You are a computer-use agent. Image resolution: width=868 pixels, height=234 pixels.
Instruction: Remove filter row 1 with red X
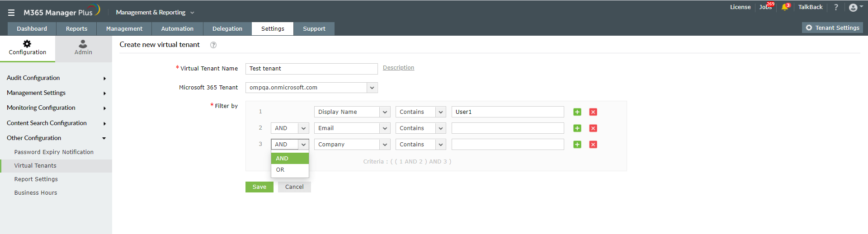pos(593,112)
